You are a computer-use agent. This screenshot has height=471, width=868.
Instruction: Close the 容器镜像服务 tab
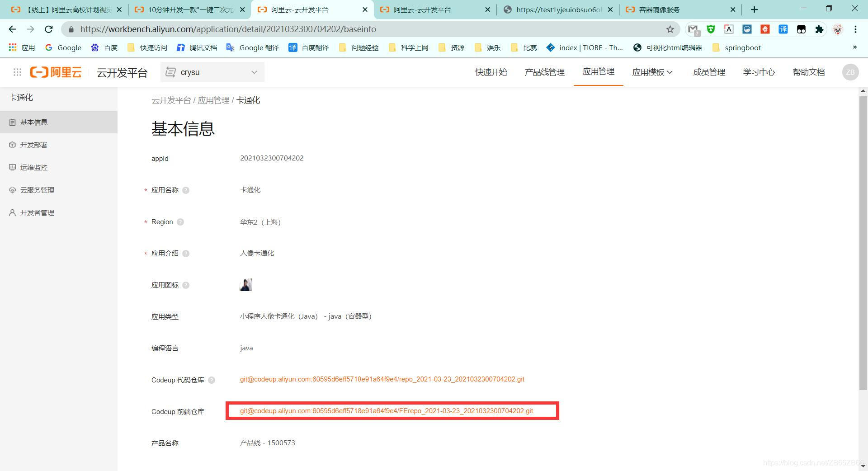click(x=733, y=9)
